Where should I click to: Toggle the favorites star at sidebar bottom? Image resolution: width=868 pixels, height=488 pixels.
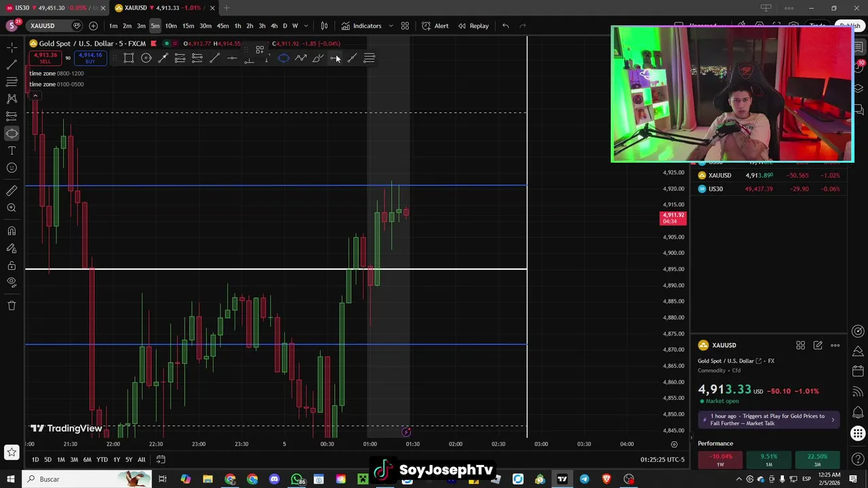click(x=12, y=452)
